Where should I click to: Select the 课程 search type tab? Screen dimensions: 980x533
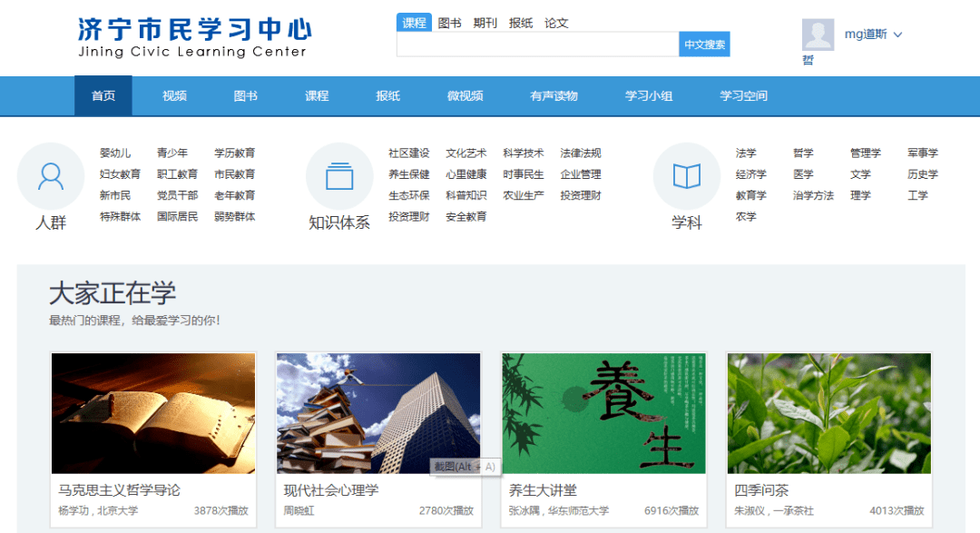pyautogui.click(x=414, y=23)
